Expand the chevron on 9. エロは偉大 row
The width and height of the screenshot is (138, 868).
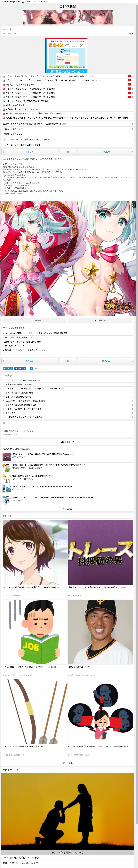pyautogui.click(x=133, y=413)
